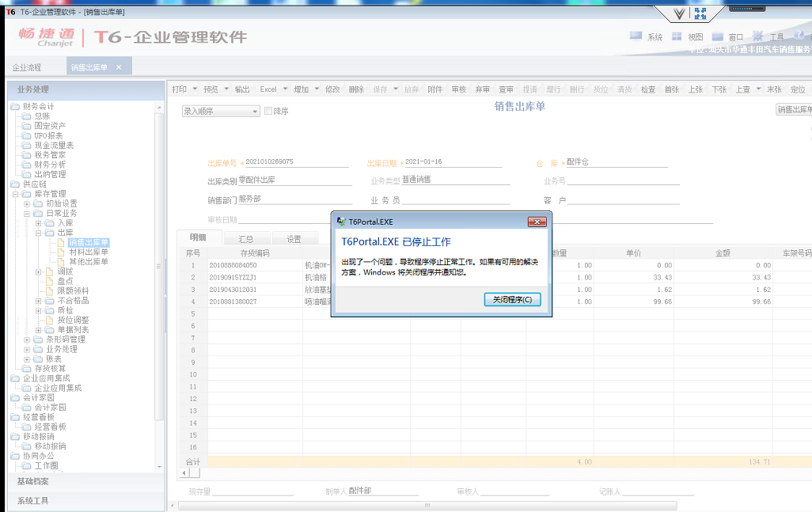Switch to the 企业流程 tab

(27, 68)
